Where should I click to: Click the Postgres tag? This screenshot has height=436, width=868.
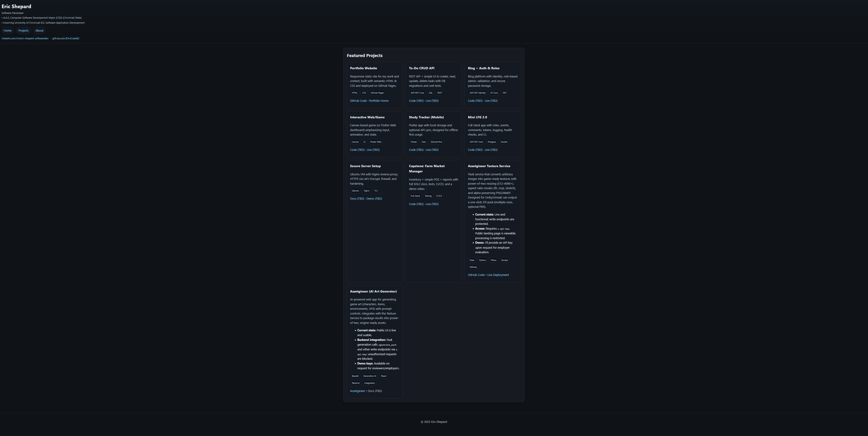click(x=492, y=142)
